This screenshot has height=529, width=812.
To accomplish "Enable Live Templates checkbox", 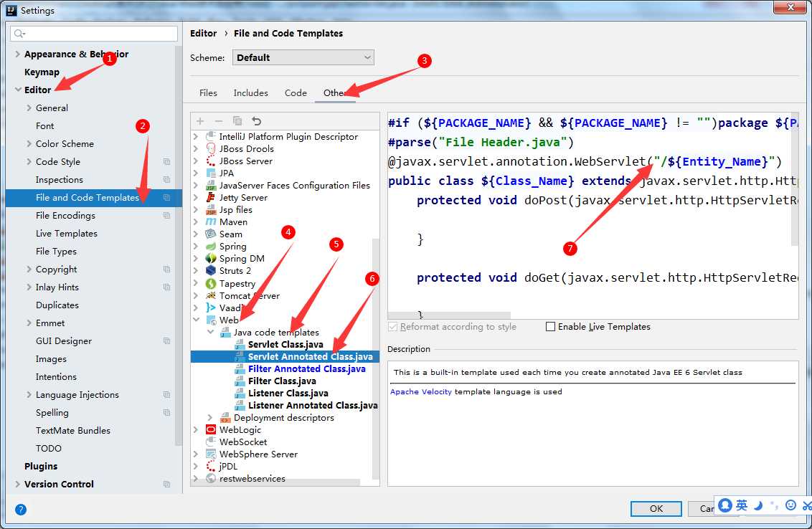I will pos(550,327).
